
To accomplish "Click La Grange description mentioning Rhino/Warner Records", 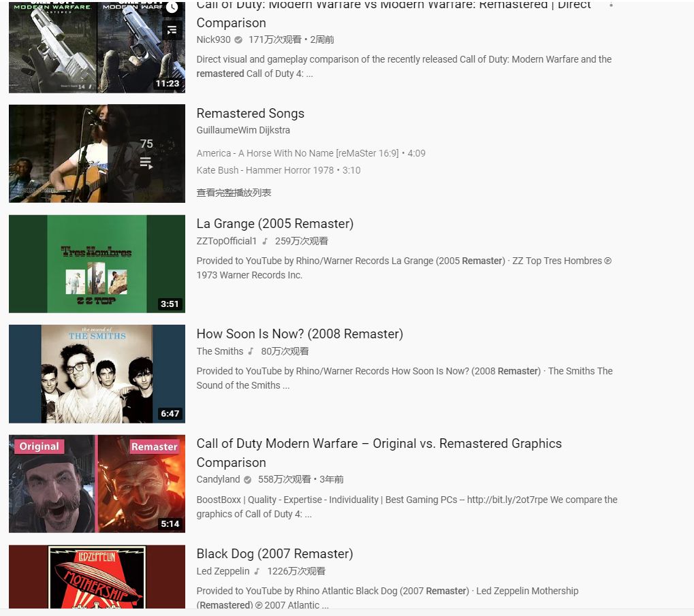I will (404, 268).
